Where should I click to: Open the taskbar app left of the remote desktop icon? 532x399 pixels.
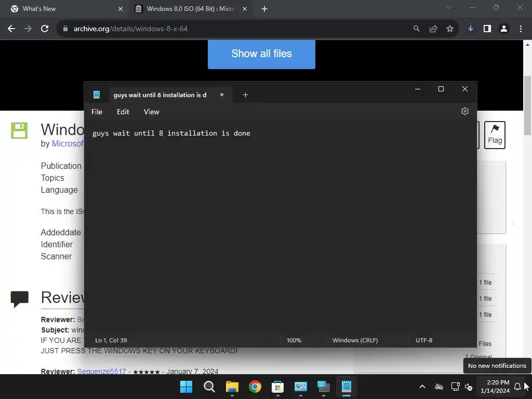pyautogui.click(x=301, y=387)
